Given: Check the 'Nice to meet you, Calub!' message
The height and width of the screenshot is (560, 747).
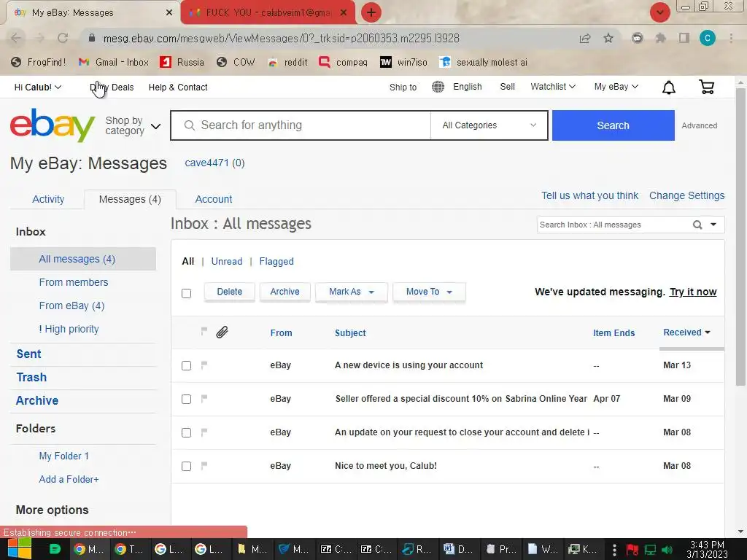Looking at the screenshot, I should (186, 466).
